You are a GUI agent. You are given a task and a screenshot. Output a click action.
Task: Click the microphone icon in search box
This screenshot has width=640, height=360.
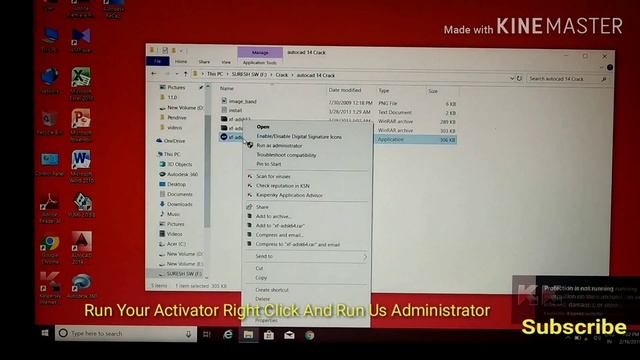click(x=188, y=334)
